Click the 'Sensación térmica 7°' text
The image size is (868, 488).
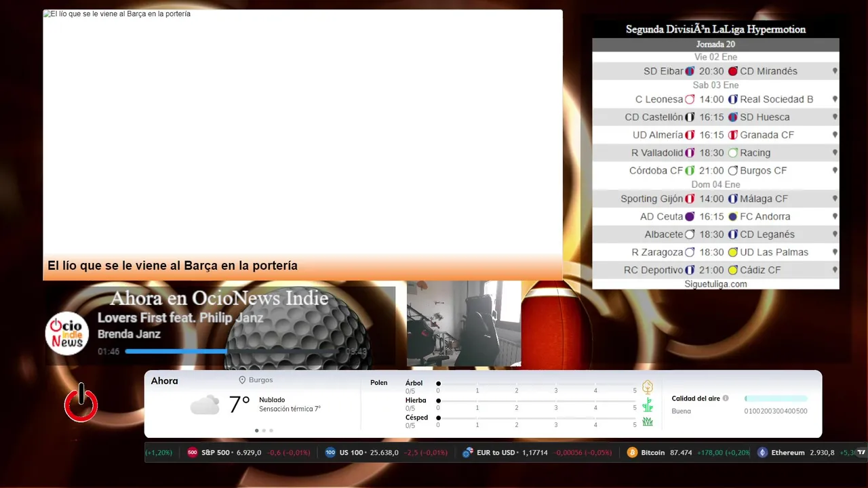click(x=290, y=409)
